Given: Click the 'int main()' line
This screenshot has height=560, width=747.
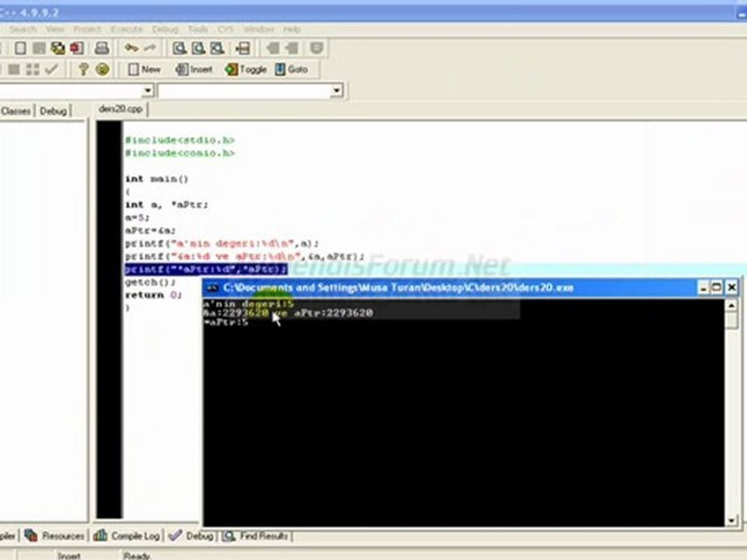Looking at the screenshot, I should pos(156,179).
